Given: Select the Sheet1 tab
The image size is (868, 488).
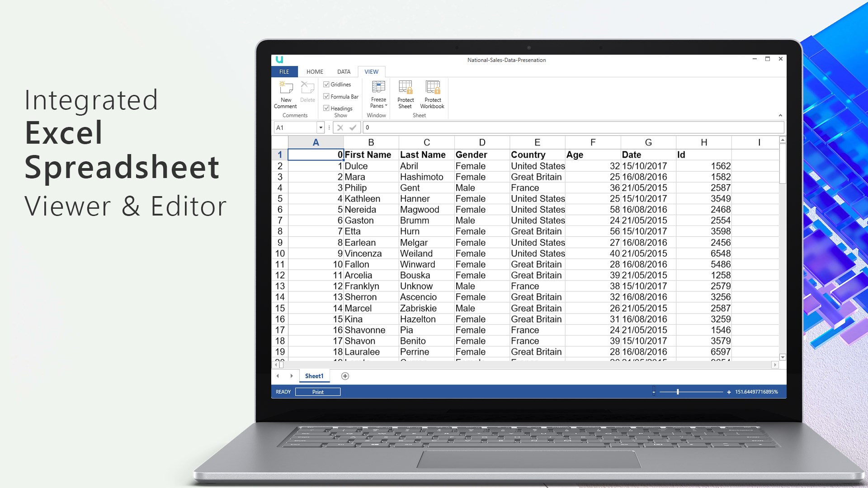Looking at the screenshot, I should click(314, 376).
